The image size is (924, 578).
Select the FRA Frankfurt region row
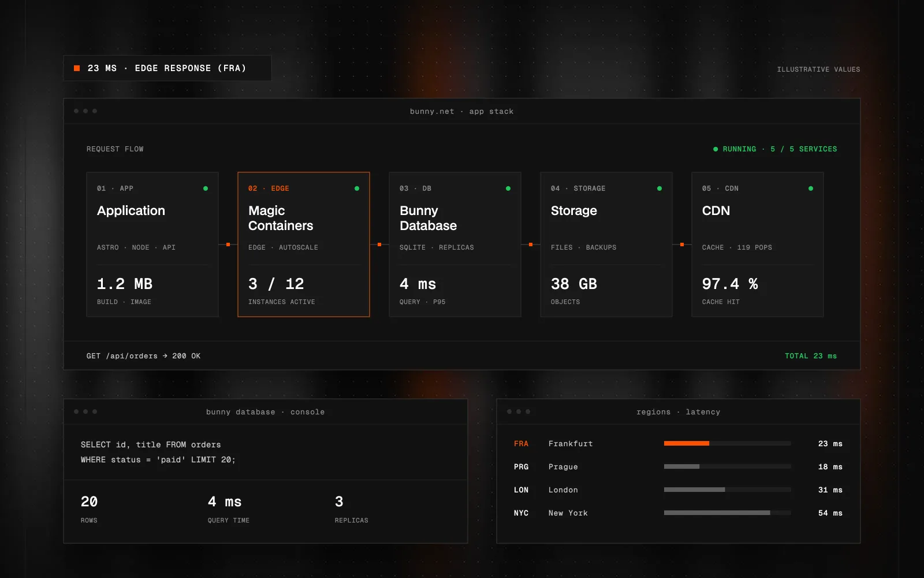(678, 444)
